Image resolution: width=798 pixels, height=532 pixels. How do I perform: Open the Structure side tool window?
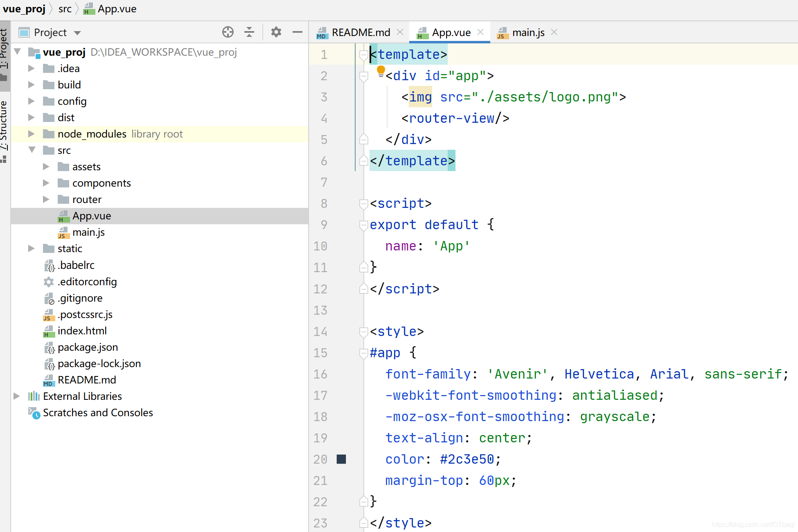pyautogui.click(x=4, y=132)
